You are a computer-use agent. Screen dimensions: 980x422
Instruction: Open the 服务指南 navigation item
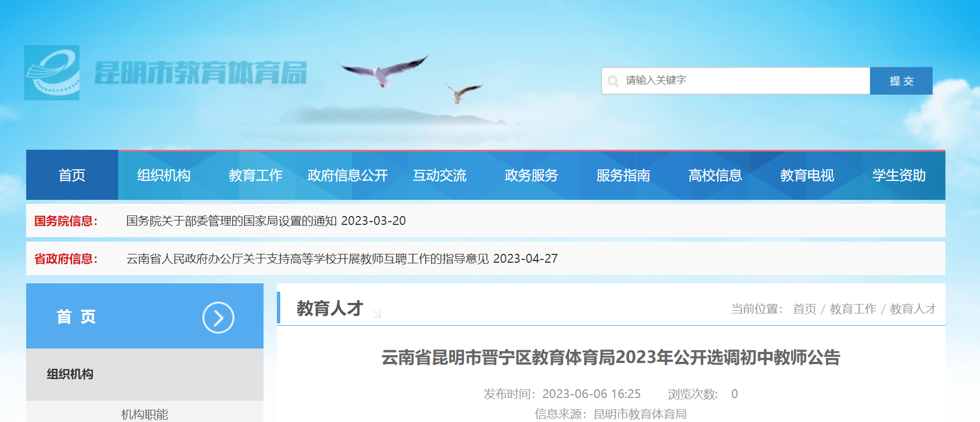click(623, 175)
